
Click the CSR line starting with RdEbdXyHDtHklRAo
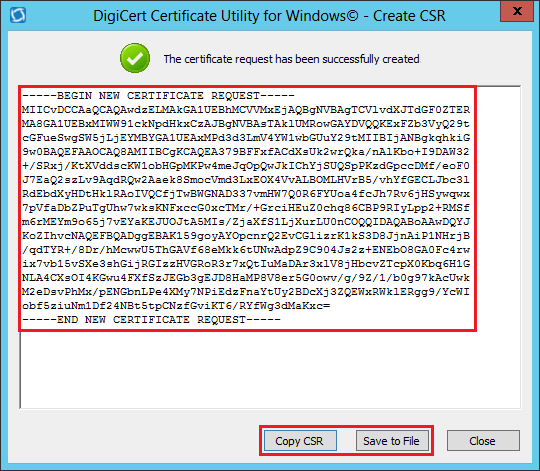(x=246, y=193)
